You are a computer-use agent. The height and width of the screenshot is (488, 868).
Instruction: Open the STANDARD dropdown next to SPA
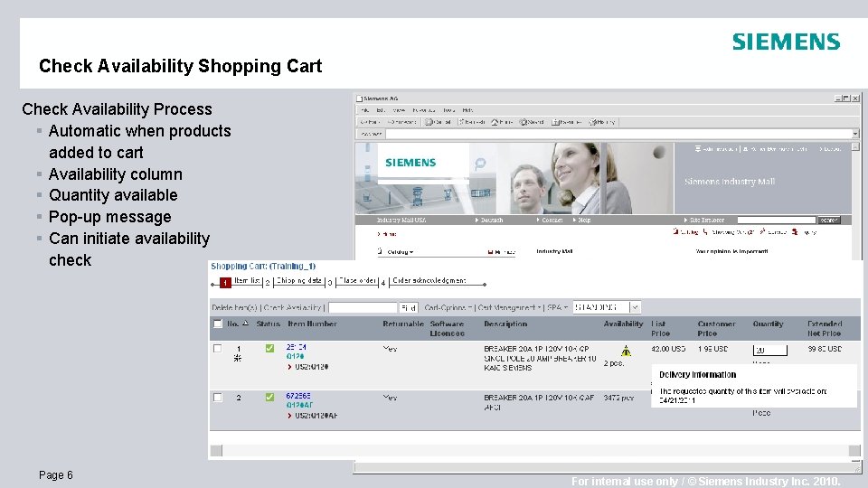click(635, 307)
